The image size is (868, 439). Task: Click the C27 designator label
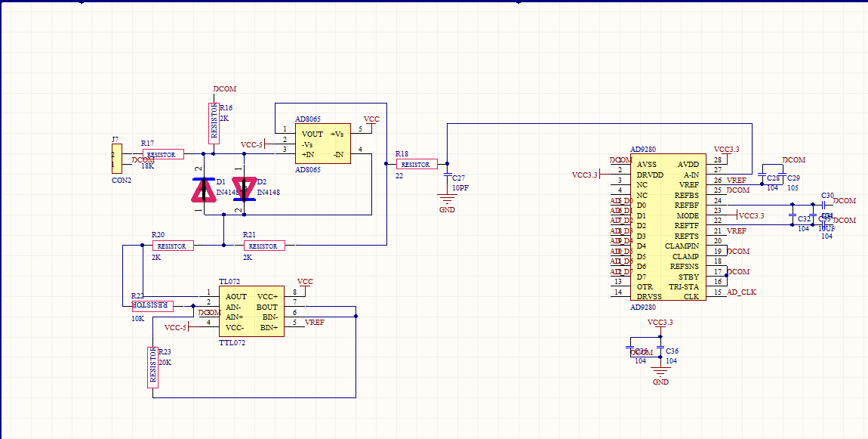[x=459, y=178]
